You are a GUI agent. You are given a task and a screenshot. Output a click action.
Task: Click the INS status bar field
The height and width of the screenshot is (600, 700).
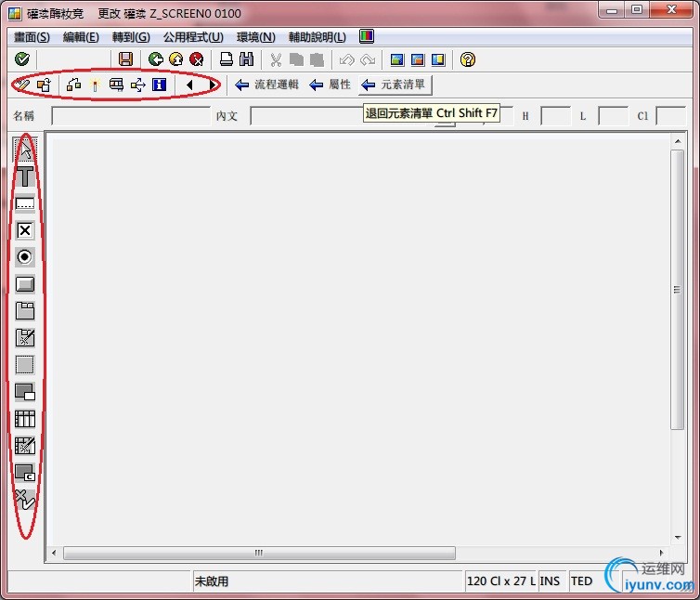click(x=551, y=580)
